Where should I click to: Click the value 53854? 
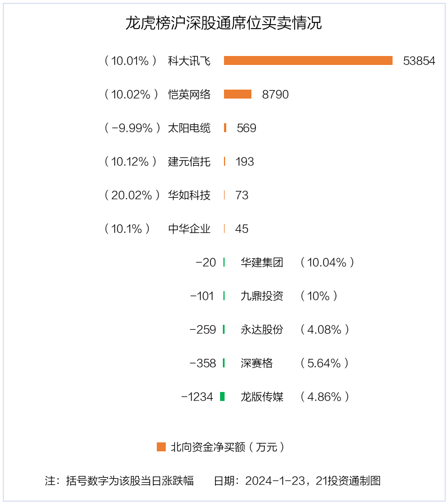[419, 60]
